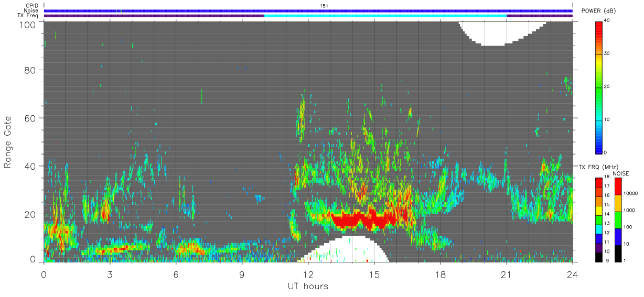Click the 40 tick on Range Gate axis
Screen dimensions: 644x297
pos(30,166)
